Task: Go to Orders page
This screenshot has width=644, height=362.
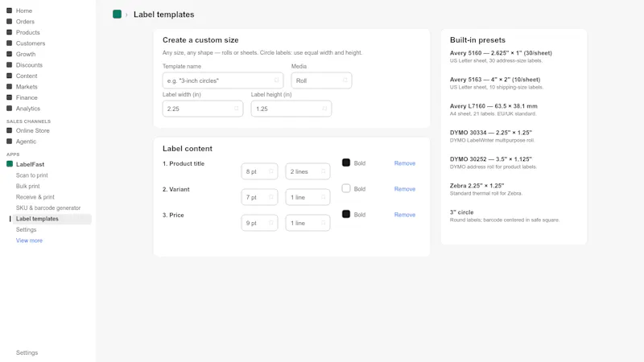Action: coord(25,22)
